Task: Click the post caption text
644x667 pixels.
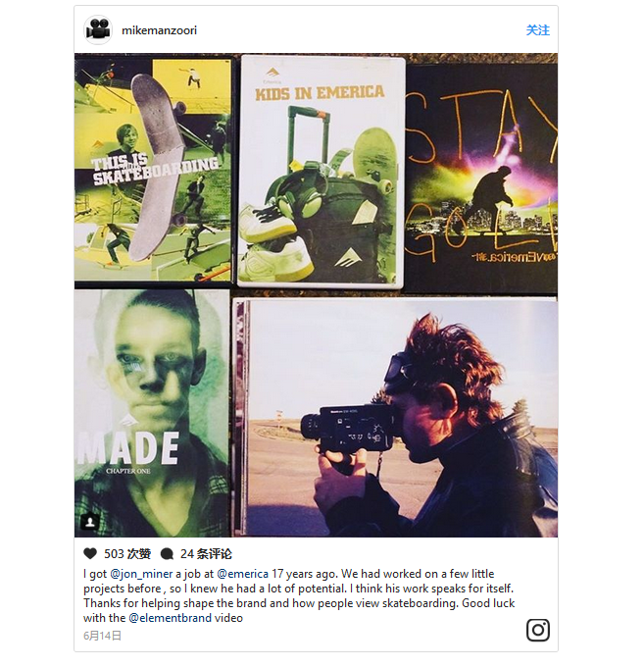Action: (299, 595)
